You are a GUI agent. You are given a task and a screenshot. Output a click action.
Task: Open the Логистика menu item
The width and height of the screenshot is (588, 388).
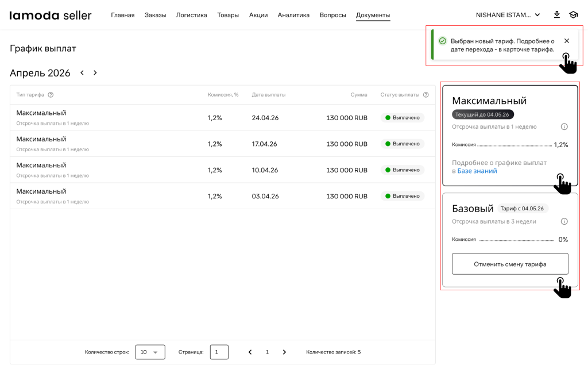[x=191, y=15]
